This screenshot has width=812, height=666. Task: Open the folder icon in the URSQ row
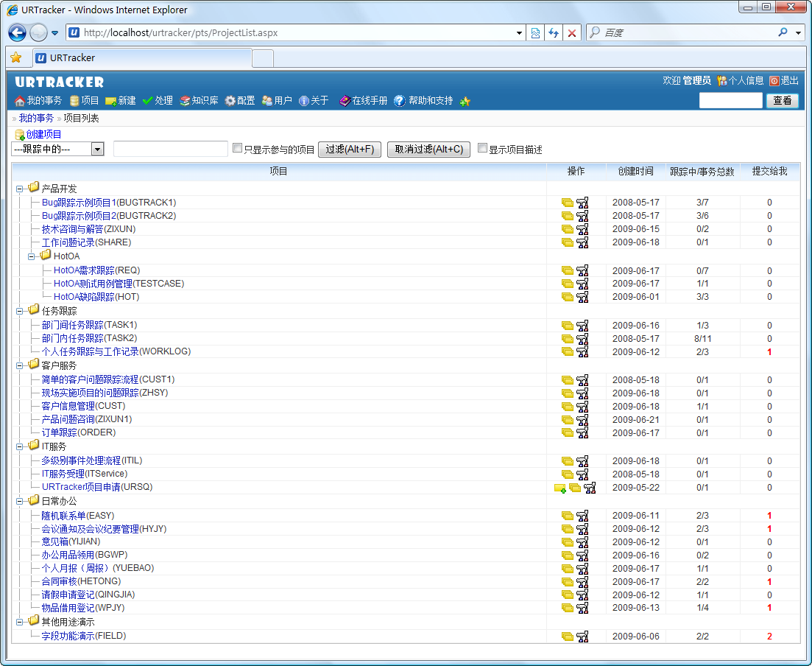[x=575, y=488]
